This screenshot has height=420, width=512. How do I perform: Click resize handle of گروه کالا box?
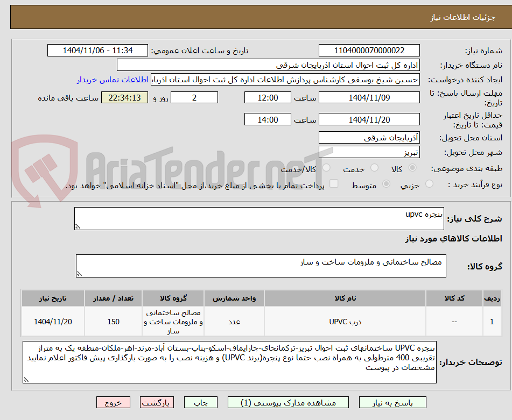[79, 274]
